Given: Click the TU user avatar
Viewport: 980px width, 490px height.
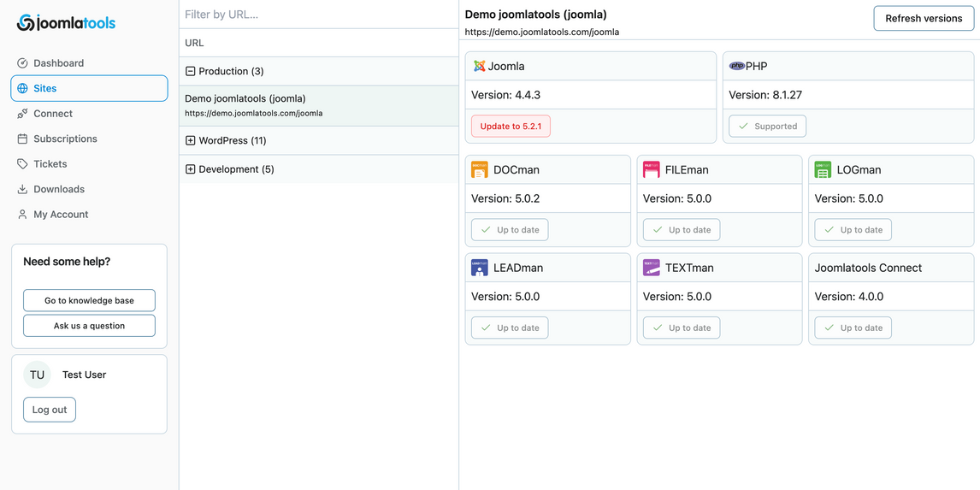Looking at the screenshot, I should click(x=38, y=375).
